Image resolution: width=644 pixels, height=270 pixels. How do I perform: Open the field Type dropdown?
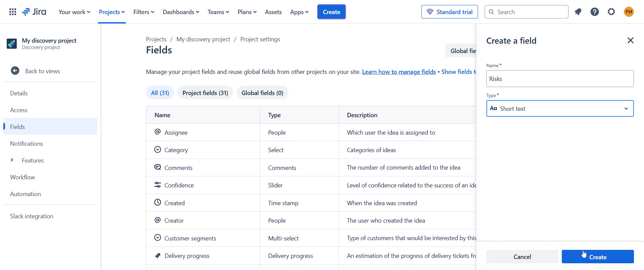(x=559, y=108)
